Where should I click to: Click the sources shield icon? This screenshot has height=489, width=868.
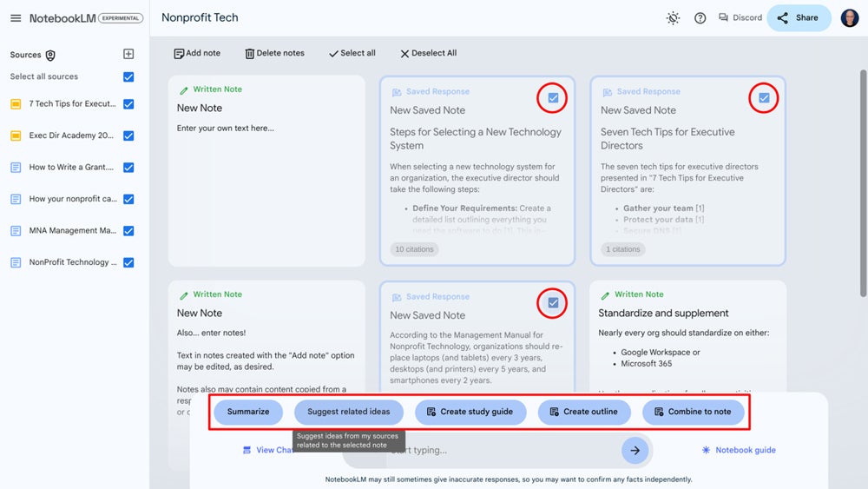tap(50, 56)
